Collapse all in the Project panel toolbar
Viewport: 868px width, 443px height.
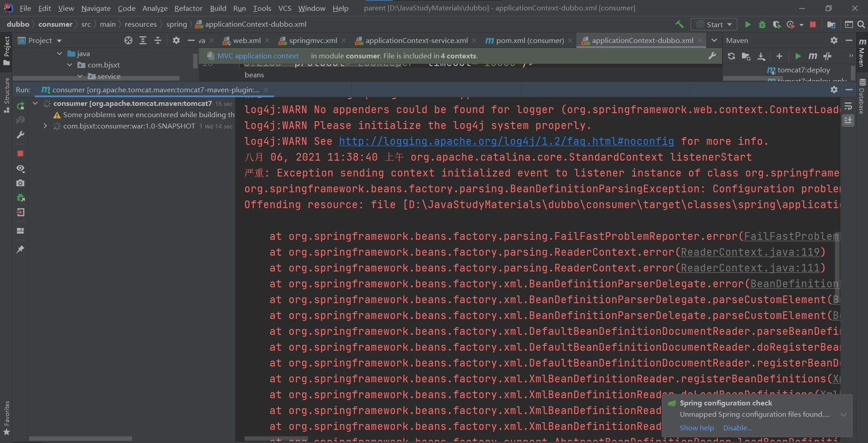[158, 41]
